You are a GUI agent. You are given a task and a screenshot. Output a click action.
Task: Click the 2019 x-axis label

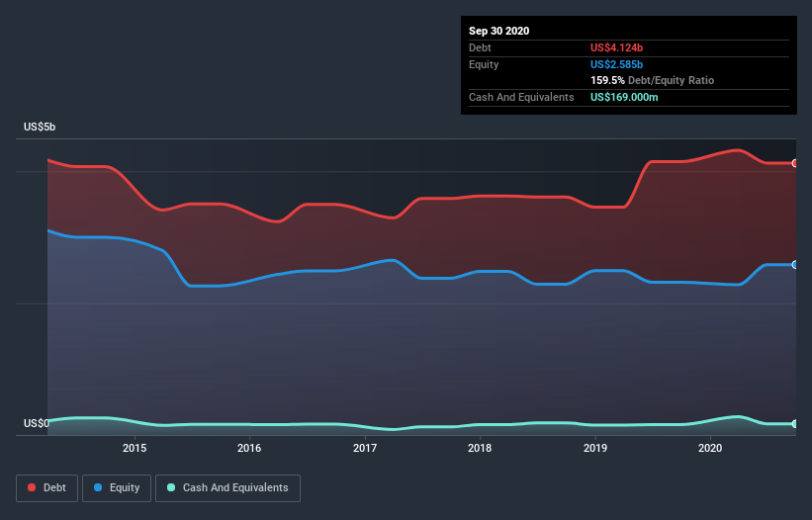[595, 448]
